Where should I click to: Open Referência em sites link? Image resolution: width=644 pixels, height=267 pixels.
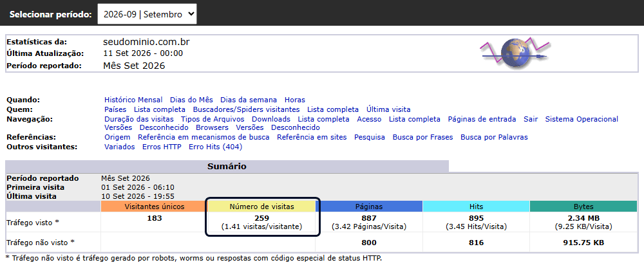click(x=312, y=138)
